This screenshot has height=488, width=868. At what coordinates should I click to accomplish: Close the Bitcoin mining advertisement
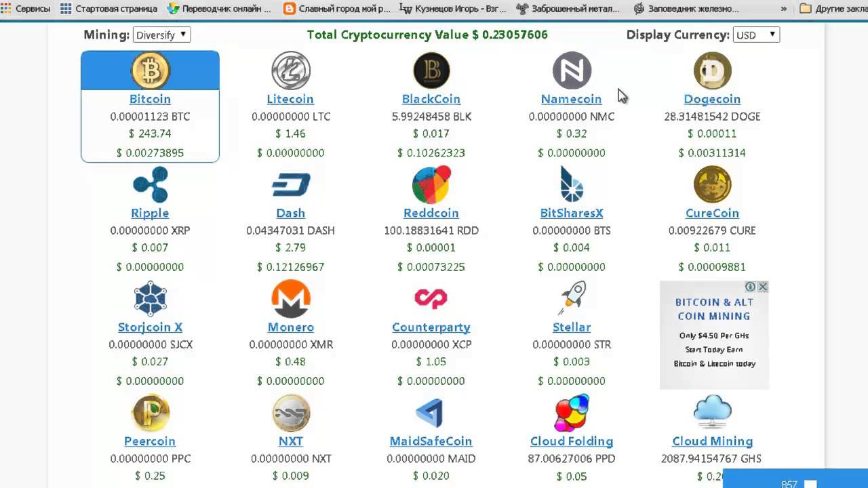tap(763, 287)
